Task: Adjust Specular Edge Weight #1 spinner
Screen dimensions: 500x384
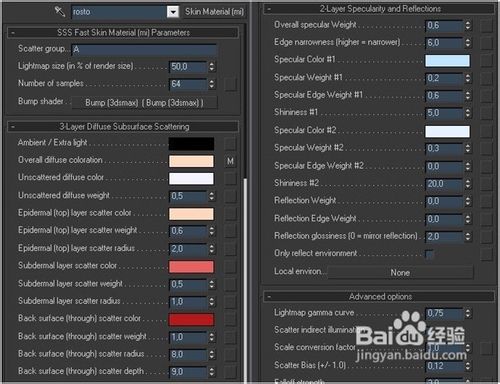Action: pyautogui.click(x=468, y=96)
